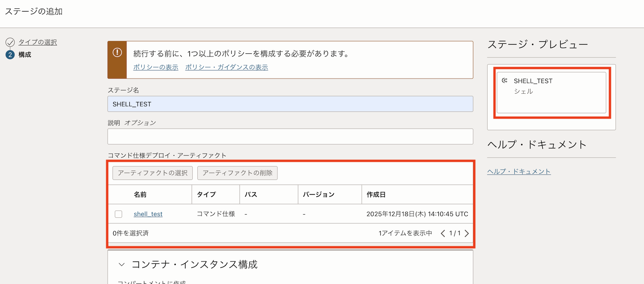Click the 名前 column header
This screenshot has width=644, height=284.
140,194
